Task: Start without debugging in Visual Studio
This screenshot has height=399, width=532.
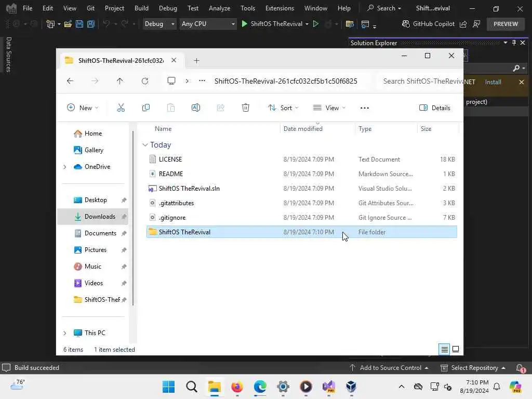Action: pos(316,24)
